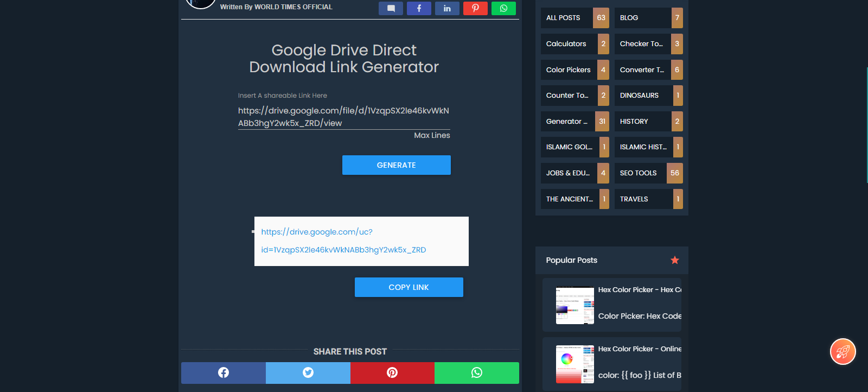This screenshot has width=868, height=392.
Task: Click the 'Insert A shareable Link Here' label
Action: click(283, 96)
